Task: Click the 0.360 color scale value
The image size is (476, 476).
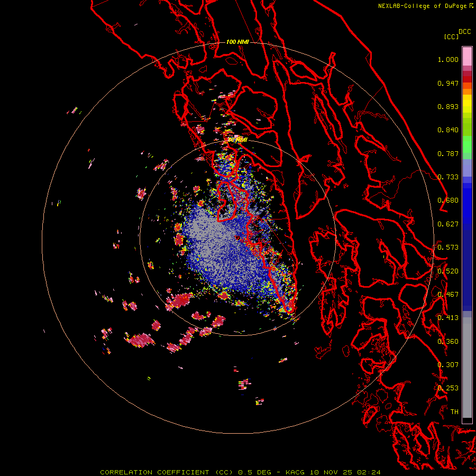Action: tap(448, 342)
